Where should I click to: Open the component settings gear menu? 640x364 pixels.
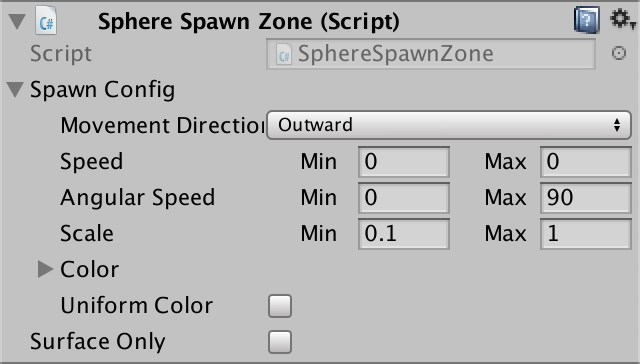coord(622,19)
